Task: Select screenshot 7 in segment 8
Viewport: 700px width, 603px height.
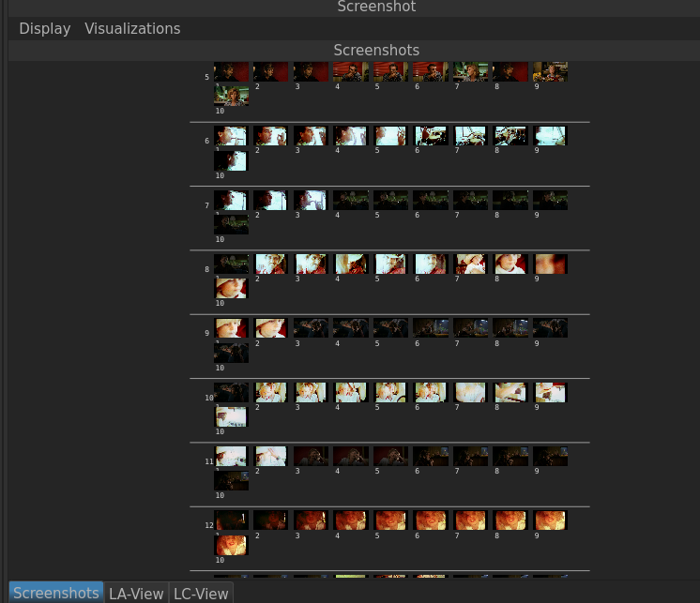Action: (470, 264)
